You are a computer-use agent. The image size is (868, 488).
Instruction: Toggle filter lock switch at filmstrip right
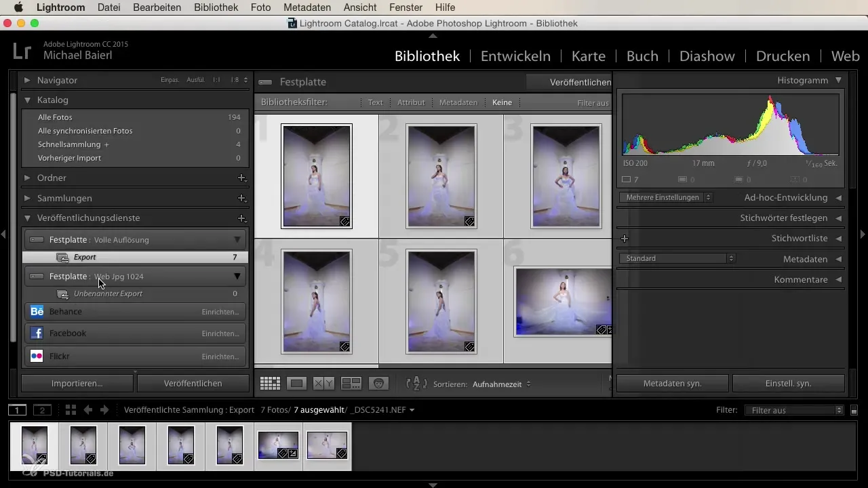coord(854,410)
